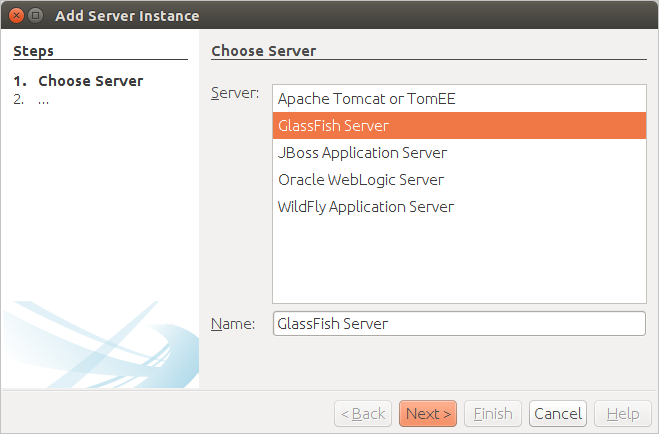The width and height of the screenshot is (659, 434).
Task: Click the Help button
Action: click(623, 414)
